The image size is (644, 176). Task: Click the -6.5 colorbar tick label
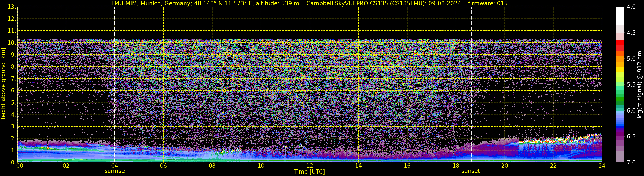click(x=630, y=136)
